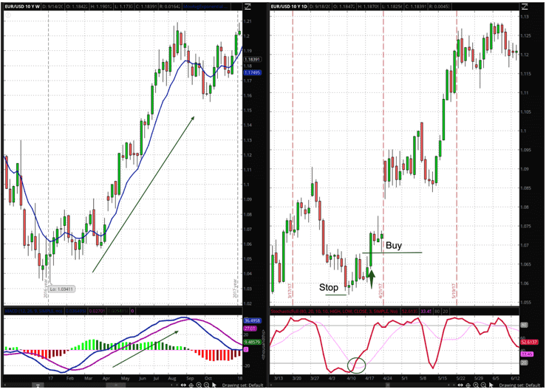Select crosshair tool on the weekly chart toolbar
Viewport: 546px width, 392px height.
pyautogui.click(x=191, y=385)
